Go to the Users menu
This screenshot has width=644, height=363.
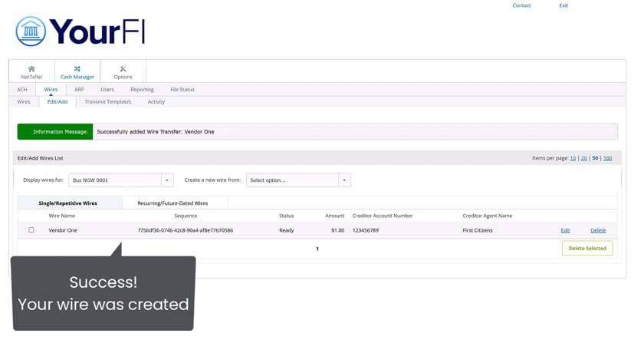tap(107, 89)
